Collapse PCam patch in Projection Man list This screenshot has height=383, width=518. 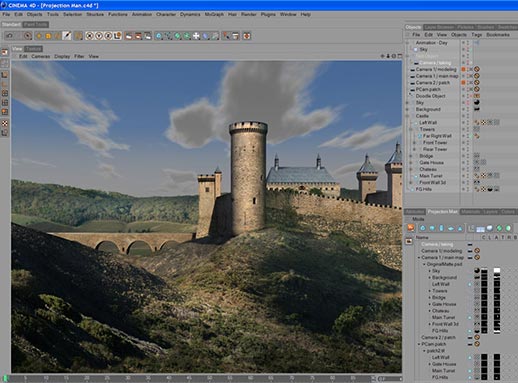tap(419, 344)
